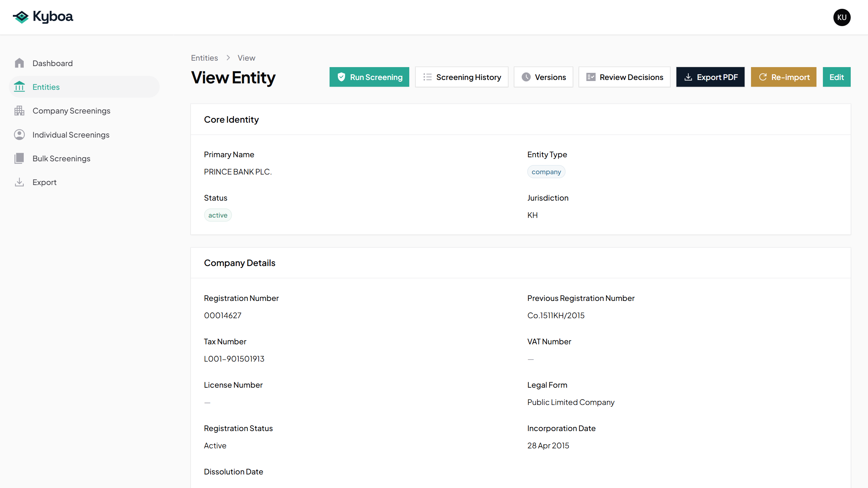Open the Export sidebar item
The height and width of the screenshot is (488, 868).
point(84,182)
